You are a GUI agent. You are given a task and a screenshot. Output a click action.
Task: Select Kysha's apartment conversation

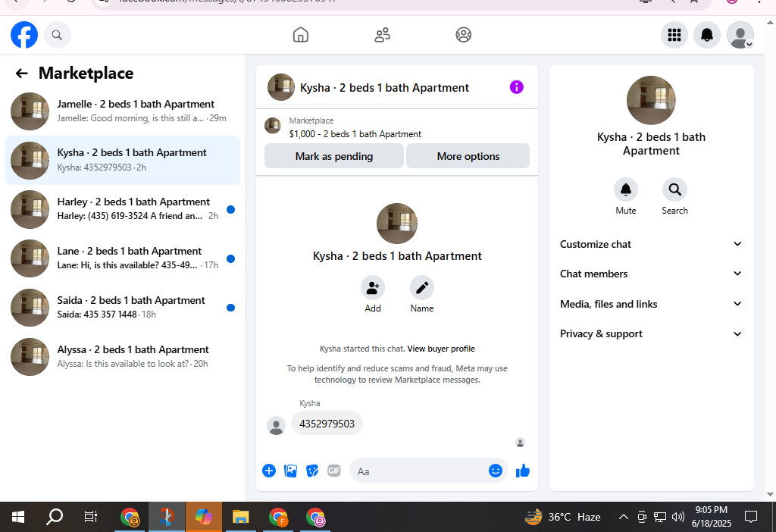click(123, 160)
